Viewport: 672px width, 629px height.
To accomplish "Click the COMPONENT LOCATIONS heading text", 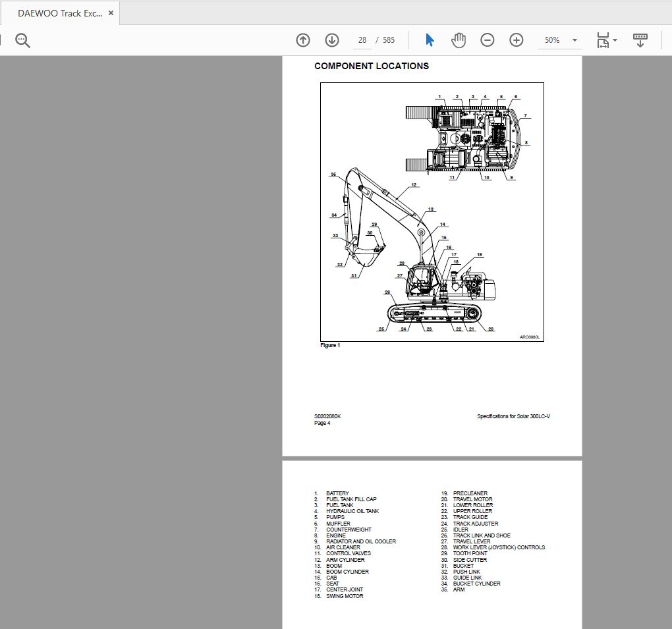I will click(371, 66).
